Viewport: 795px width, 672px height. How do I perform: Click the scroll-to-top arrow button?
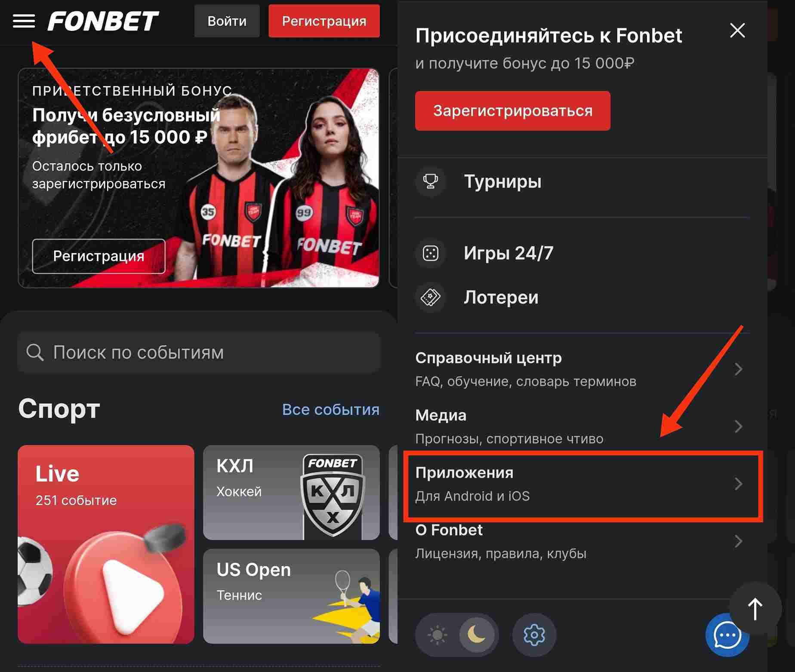pyautogui.click(x=755, y=608)
